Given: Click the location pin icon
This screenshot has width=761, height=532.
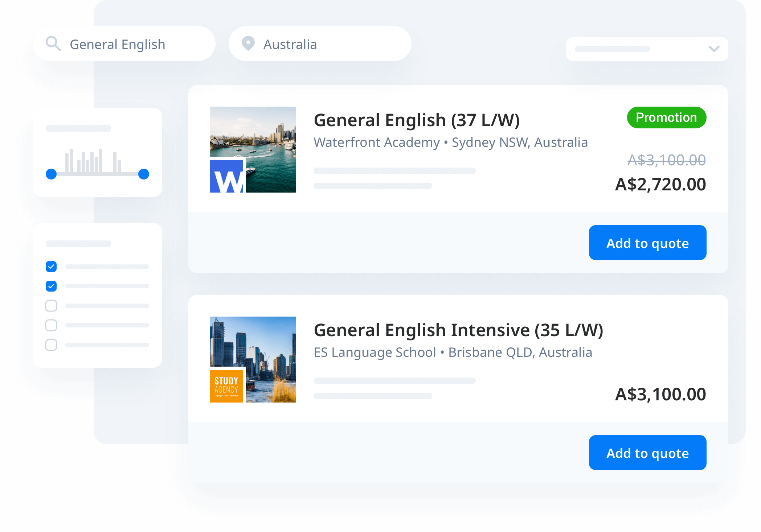Looking at the screenshot, I should coord(248,44).
